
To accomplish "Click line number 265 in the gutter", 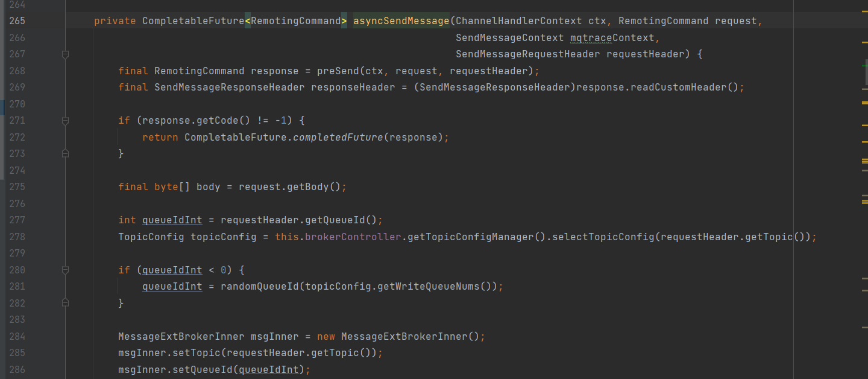I will pos(17,21).
